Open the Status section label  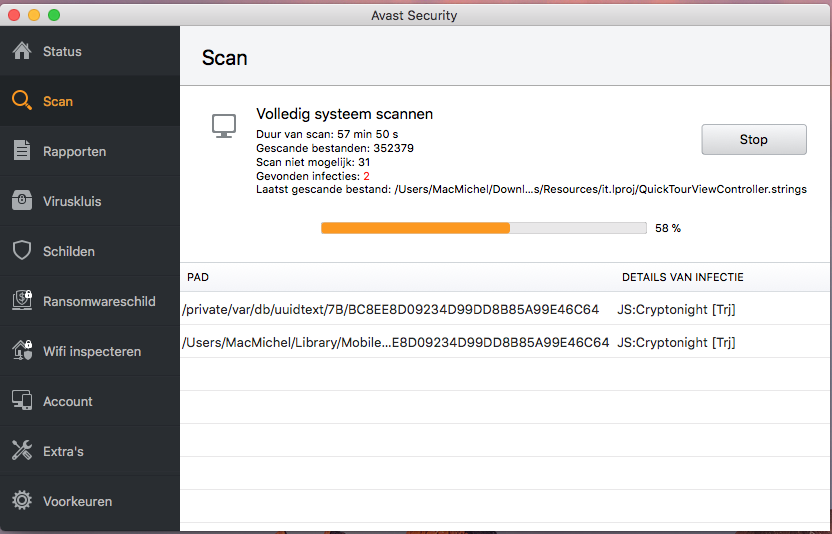point(62,51)
